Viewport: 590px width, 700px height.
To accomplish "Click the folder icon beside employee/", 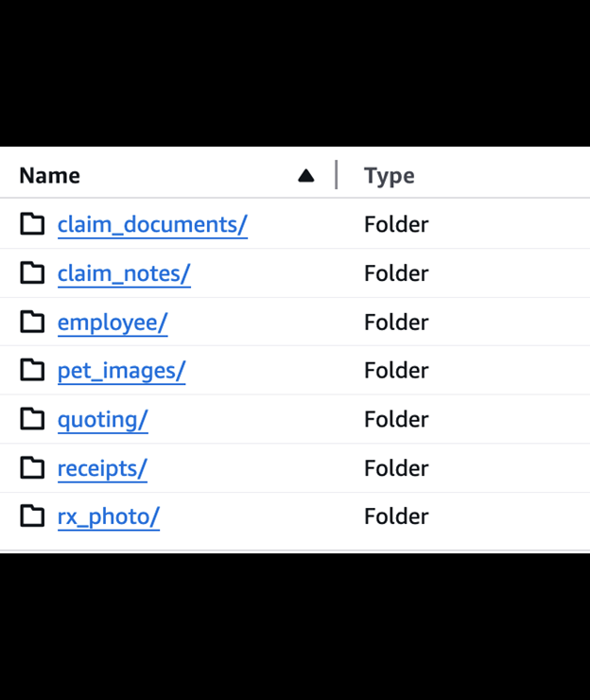I will click(x=33, y=322).
